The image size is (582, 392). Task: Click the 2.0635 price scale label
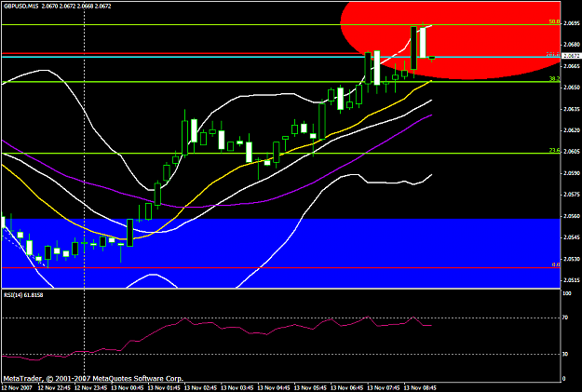click(x=571, y=109)
